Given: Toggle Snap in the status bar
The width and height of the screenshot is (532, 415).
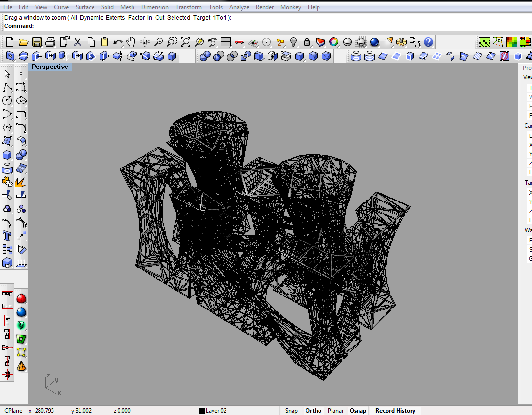Looking at the screenshot, I should tap(291, 411).
